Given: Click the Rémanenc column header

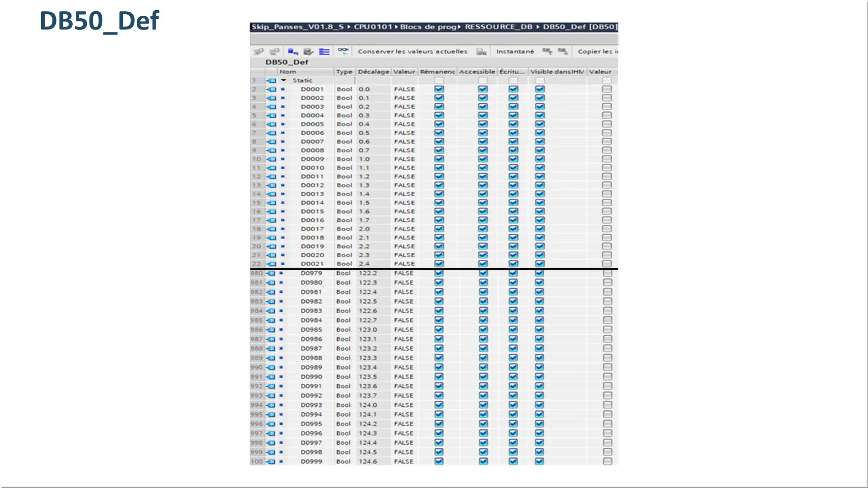Looking at the screenshot, I should point(437,72).
